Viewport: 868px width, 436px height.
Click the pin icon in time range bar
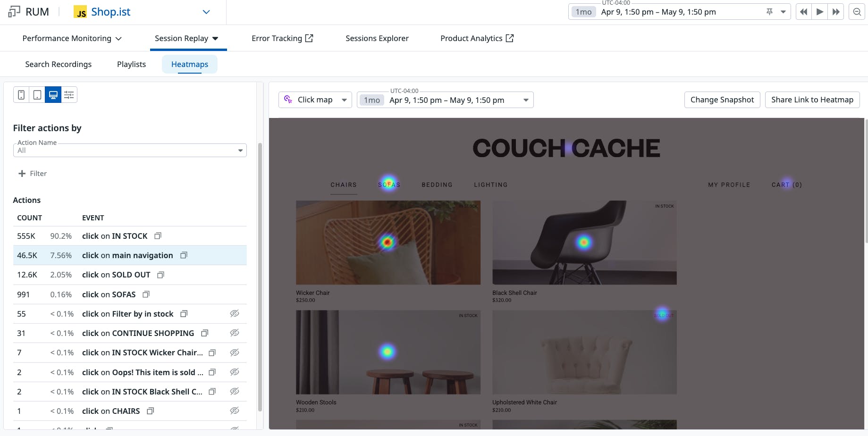[769, 12]
